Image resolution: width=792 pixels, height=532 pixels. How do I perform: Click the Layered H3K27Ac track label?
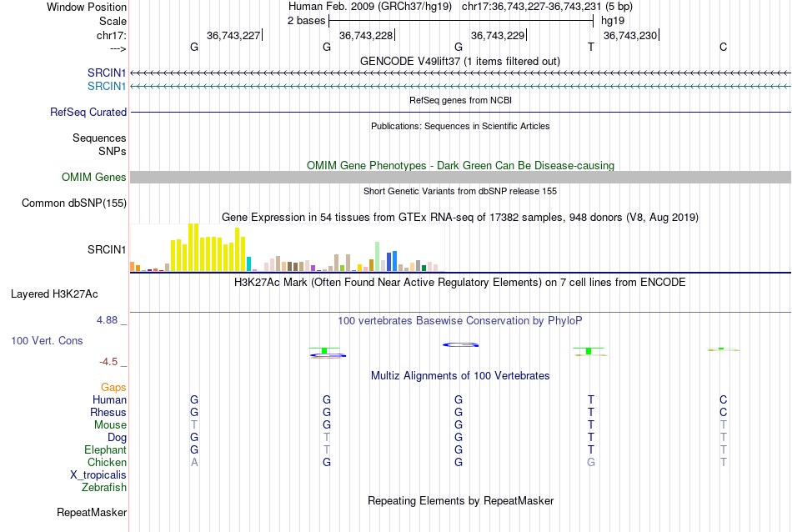pos(54,294)
